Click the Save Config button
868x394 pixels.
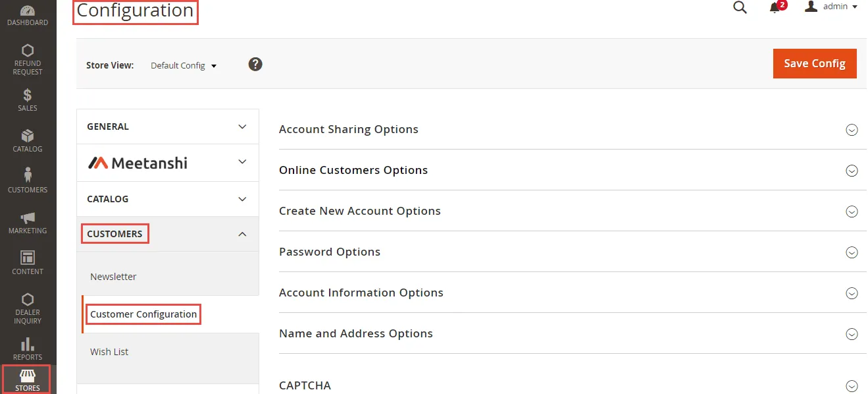point(814,64)
